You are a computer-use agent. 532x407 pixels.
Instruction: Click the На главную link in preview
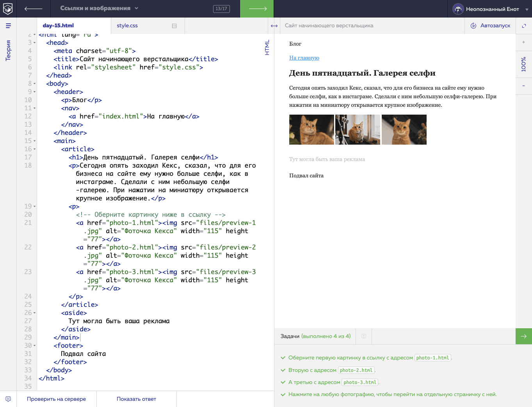click(x=304, y=58)
